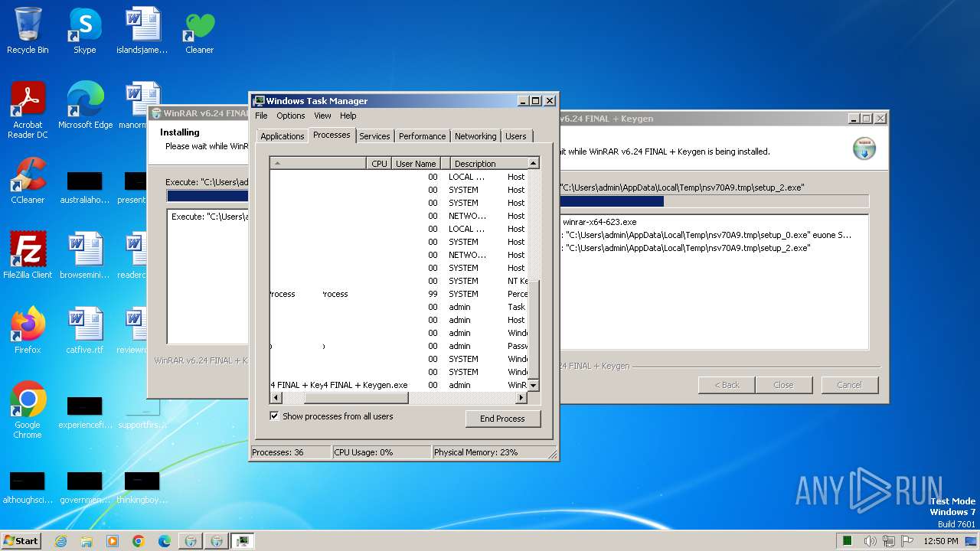The width and height of the screenshot is (980, 551).
Task: Click the WinRAR installer globe icon
Action: click(x=864, y=148)
